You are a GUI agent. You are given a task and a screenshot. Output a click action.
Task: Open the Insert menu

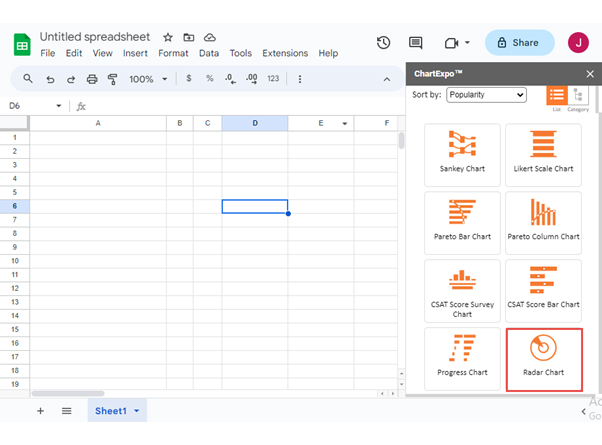135,53
